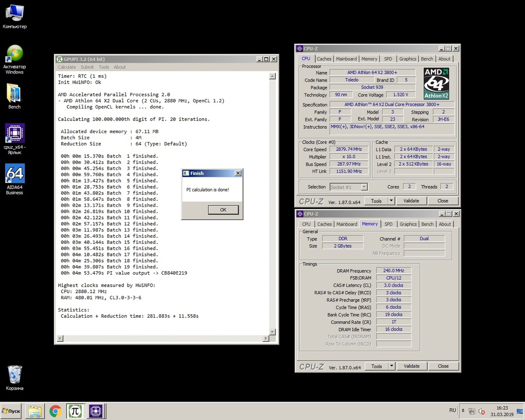
Task: Select CPU tab in top CPU-Z window
Action: [306, 59]
